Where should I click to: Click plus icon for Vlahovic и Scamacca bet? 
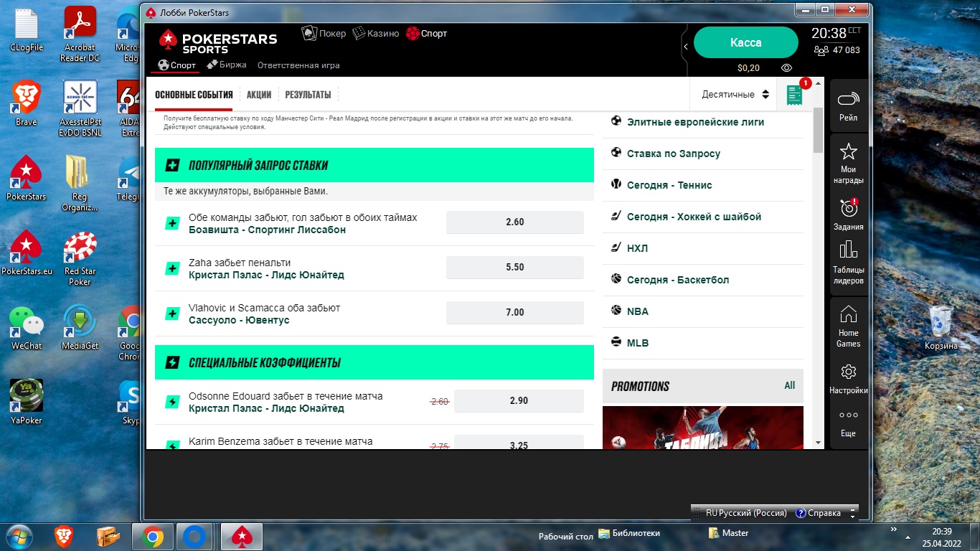(172, 314)
